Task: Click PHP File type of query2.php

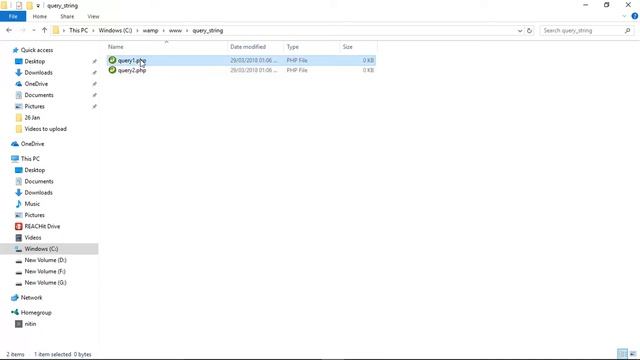Action: click(297, 70)
